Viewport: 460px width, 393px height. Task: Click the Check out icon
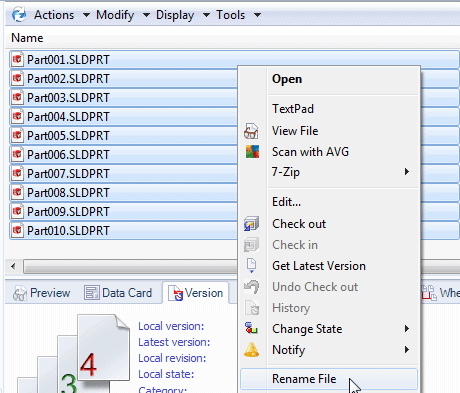251,224
